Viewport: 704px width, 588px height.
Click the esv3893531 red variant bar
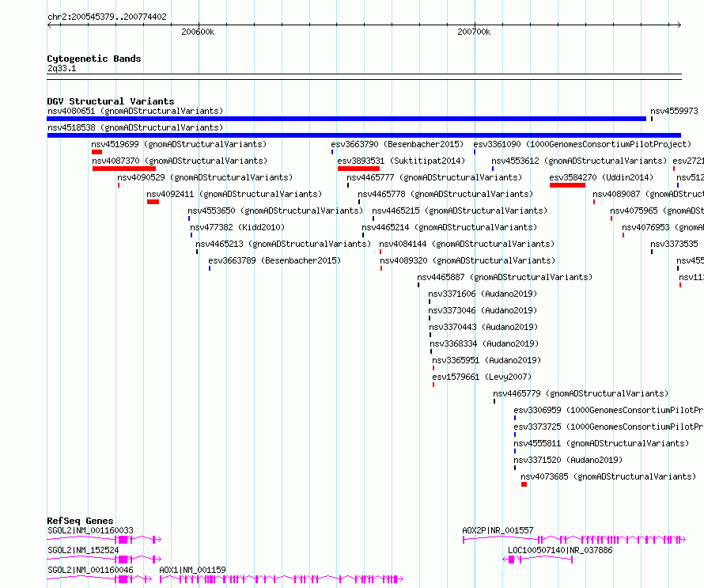358,169
